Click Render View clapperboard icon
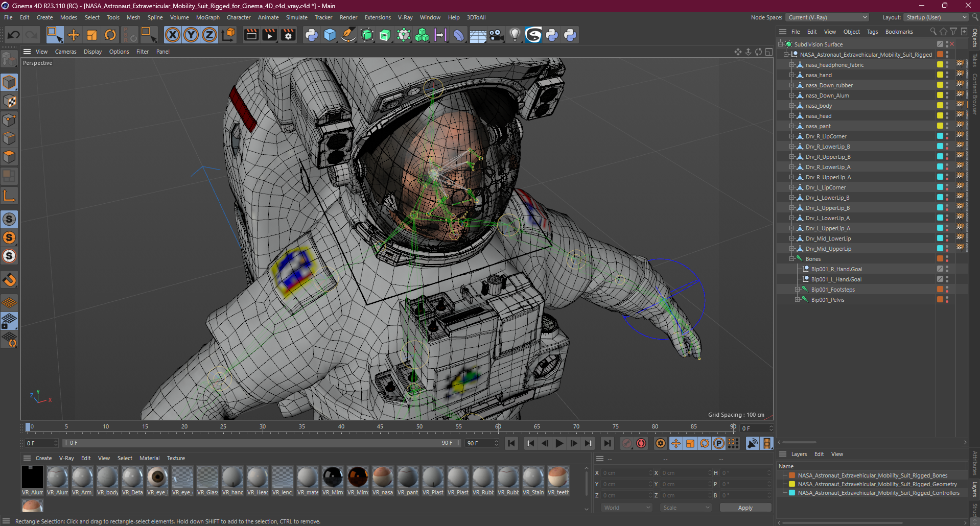The width and height of the screenshot is (980, 526). pyautogui.click(x=251, y=35)
